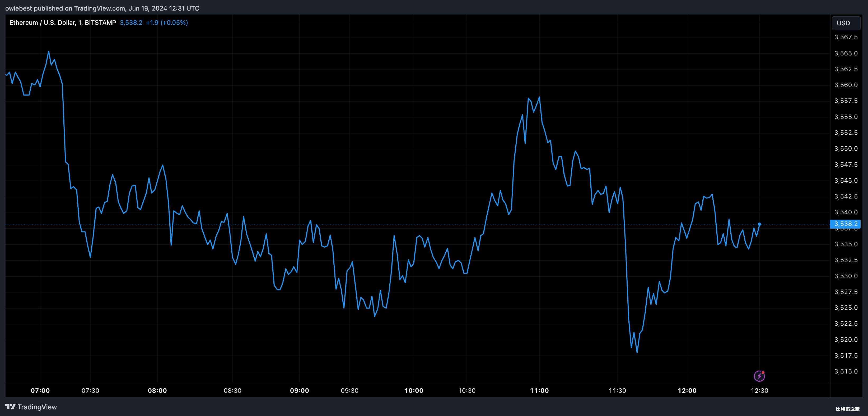Click the 10:00 time axis label
The height and width of the screenshot is (416, 868).
click(414, 390)
